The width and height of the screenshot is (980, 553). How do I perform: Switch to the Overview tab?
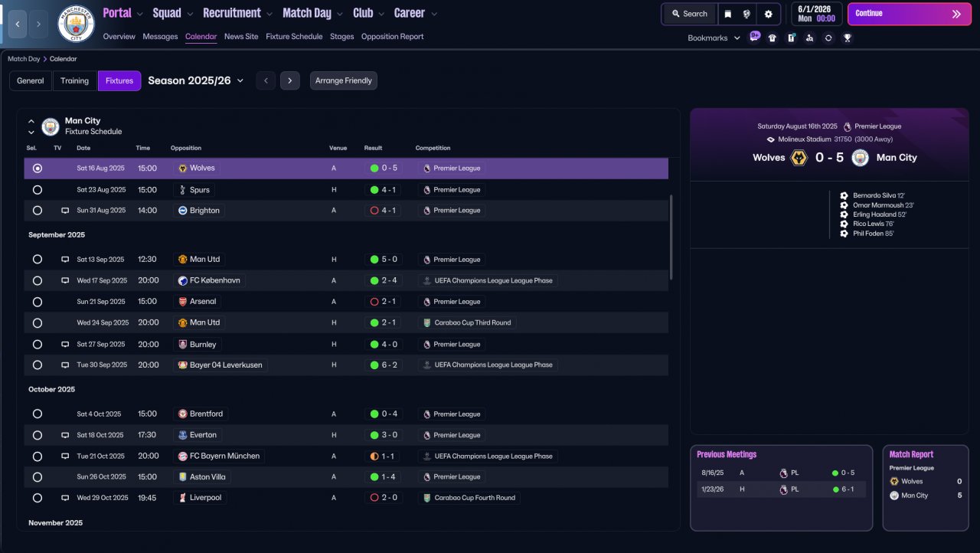point(119,37)
